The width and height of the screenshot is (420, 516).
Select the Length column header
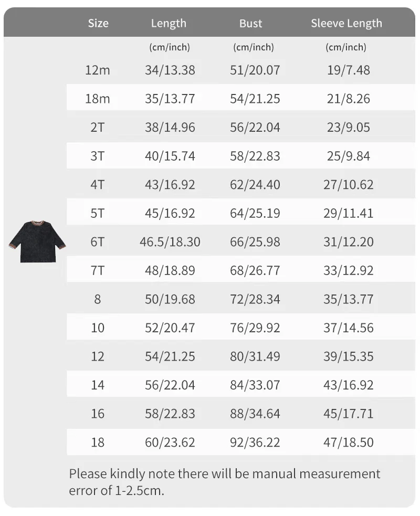click(x=169, y=23)
